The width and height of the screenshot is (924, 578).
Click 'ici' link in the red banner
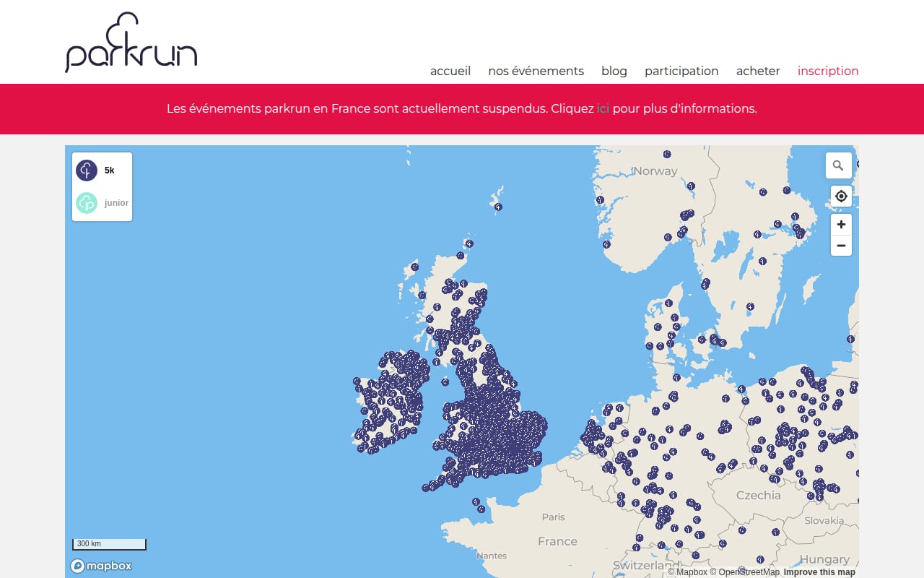(603, 109)
